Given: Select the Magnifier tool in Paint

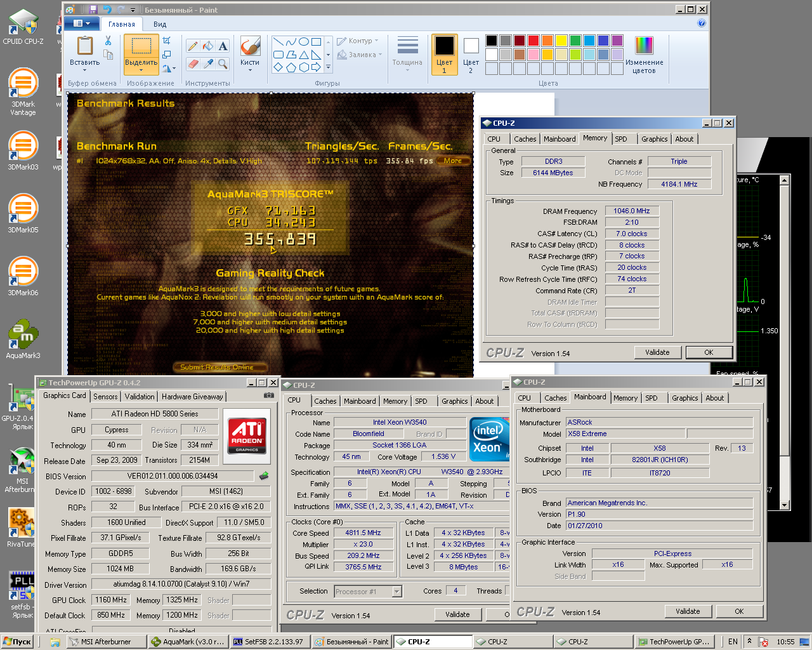Looking at the screenshot, I should point(223,63).
